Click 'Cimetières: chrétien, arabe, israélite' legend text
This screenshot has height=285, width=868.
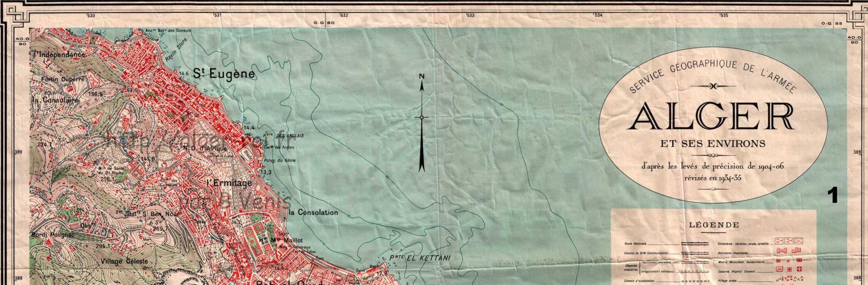744,244
